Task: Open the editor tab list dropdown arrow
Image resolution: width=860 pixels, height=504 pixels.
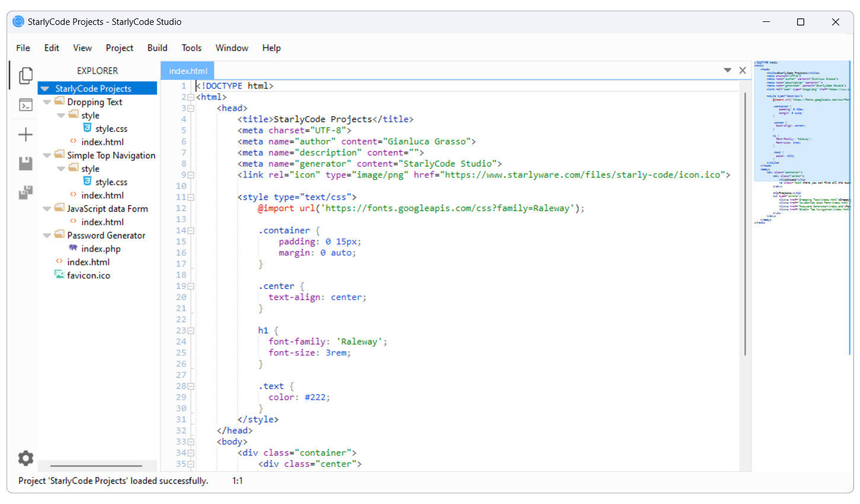Action: point(727,70)
